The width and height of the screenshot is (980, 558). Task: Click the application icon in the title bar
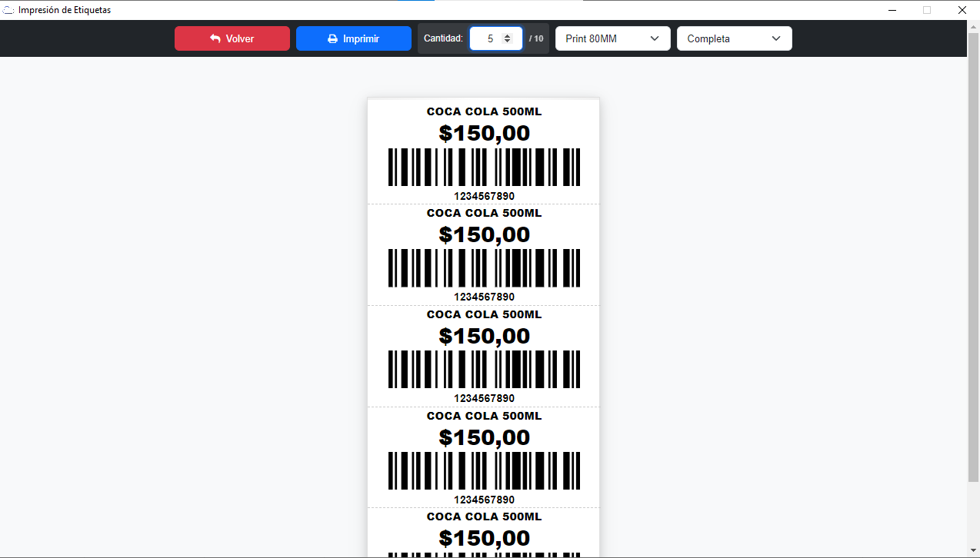8,9
